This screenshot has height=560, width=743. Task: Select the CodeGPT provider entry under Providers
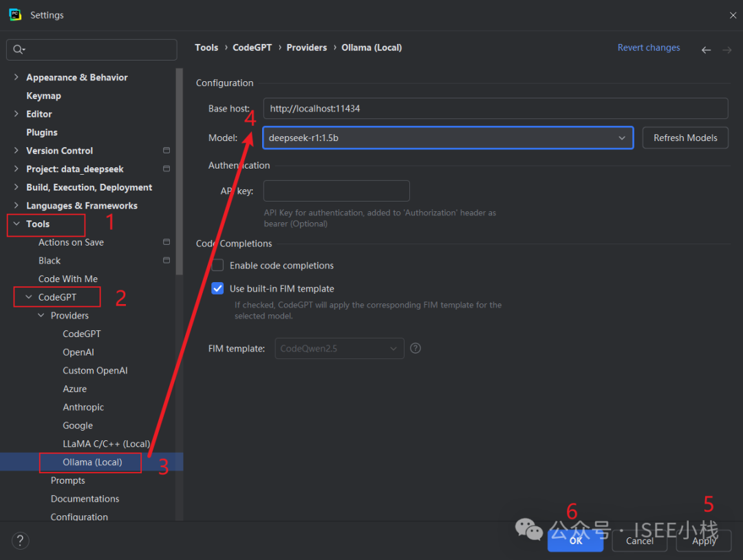pos(81,334)
